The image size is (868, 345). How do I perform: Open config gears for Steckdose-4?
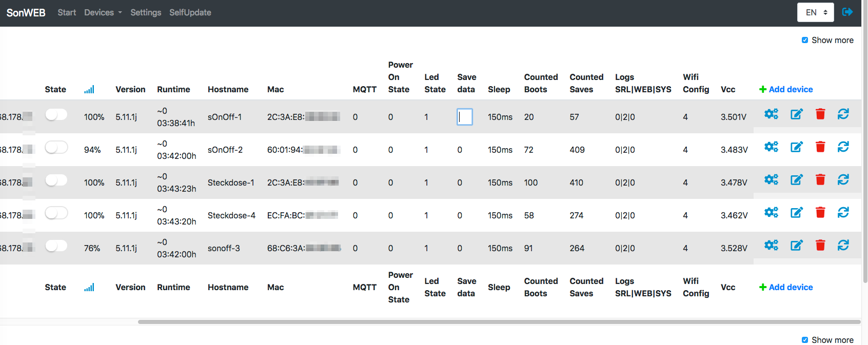coord(771,212)
